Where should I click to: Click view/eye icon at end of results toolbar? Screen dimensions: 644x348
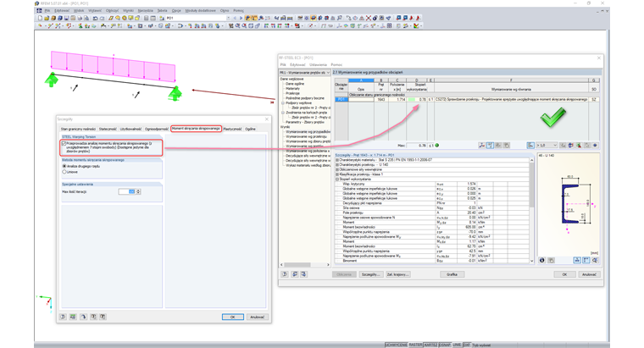tap(595, 146)
